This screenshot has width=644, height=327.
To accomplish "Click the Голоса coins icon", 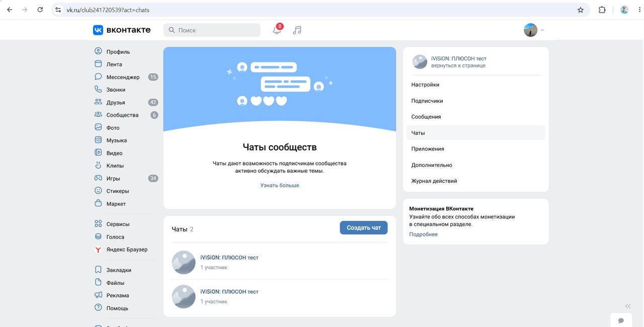I will [98, 236].
